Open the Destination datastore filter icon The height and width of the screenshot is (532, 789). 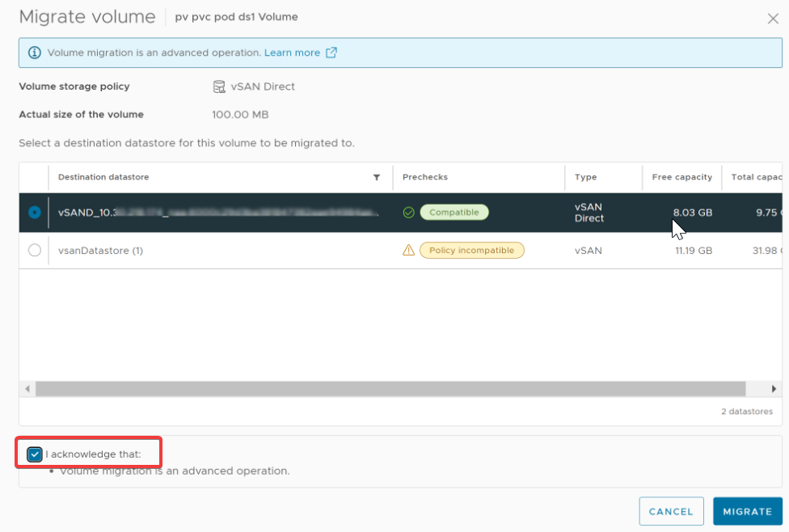point(376,177)
